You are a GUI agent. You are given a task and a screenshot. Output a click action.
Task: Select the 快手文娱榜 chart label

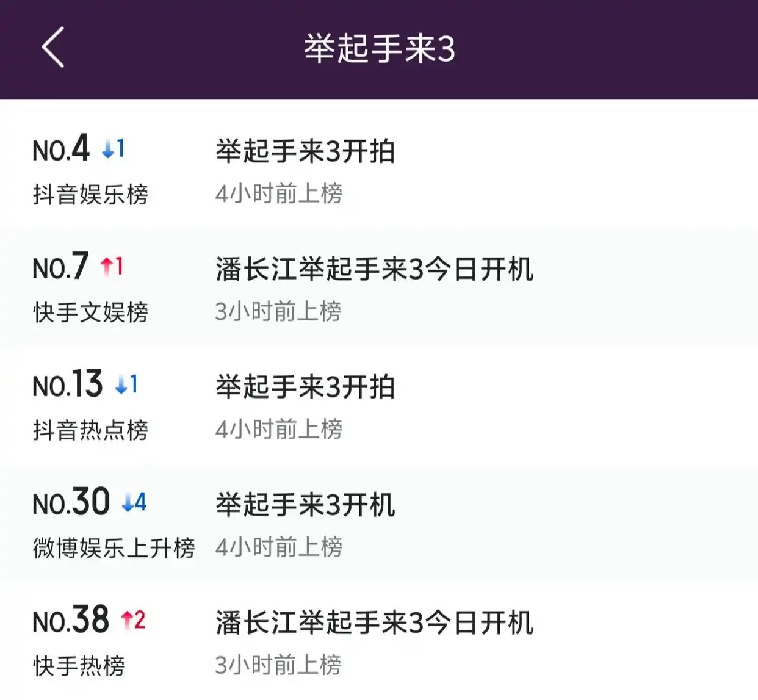90,312
